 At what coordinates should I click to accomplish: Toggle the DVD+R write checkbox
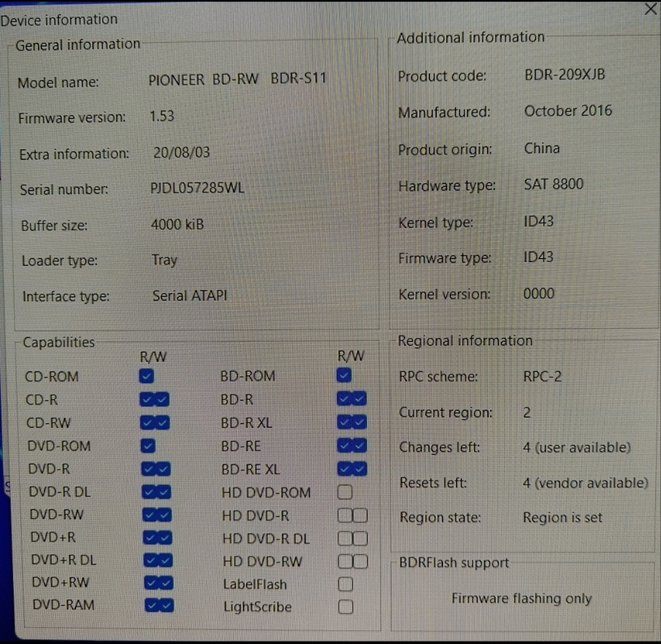[165, 537]
